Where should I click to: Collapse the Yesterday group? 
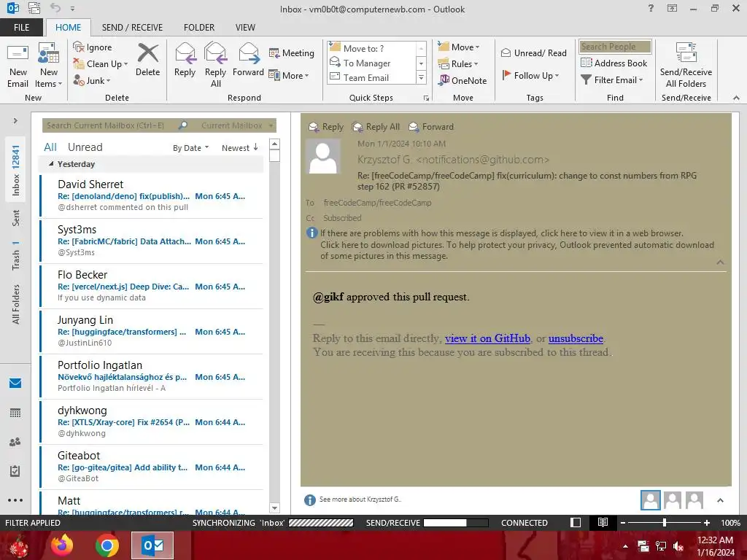[51, 164]
